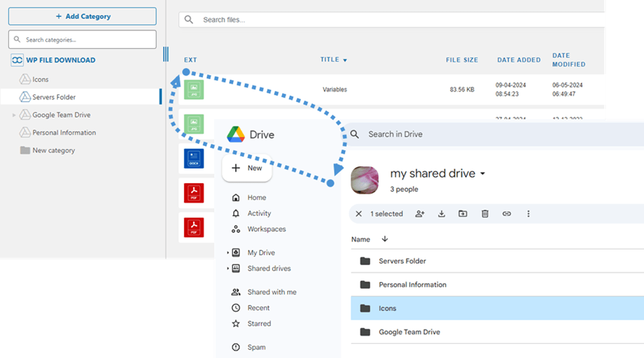Image resolution: width=644 pixels, height=358 pixels.
Task: Click the Copy link icon
Action: pos(507,214)
